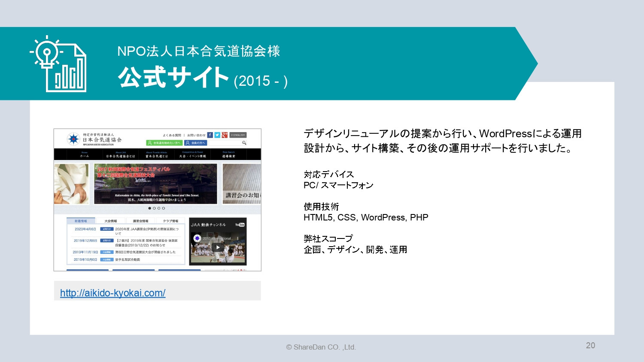Viewport: 644px width, 362px height.
Task: Play the JAA YouTube video
Action: pos(218,247)
